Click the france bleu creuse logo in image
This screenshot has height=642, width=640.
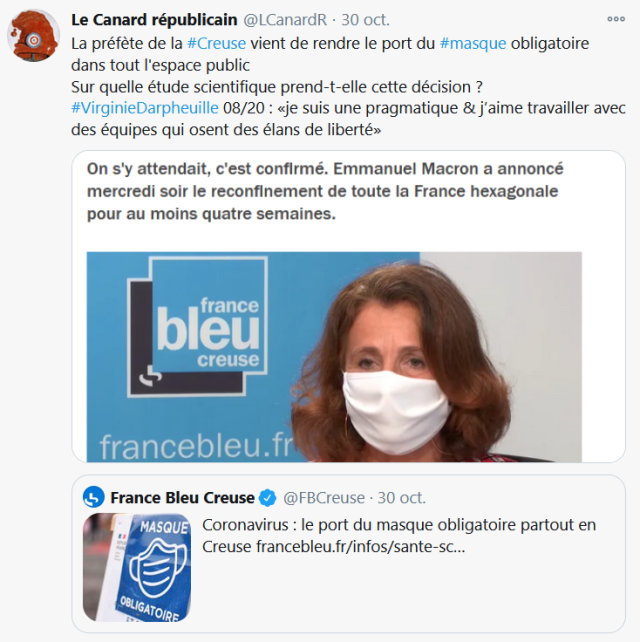(197, 326)
